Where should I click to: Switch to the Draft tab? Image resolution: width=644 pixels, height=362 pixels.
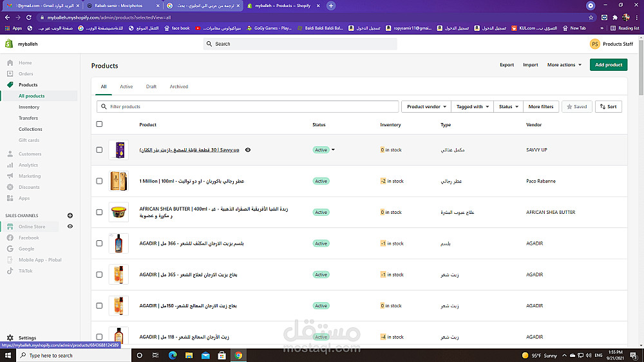(151, 87)
